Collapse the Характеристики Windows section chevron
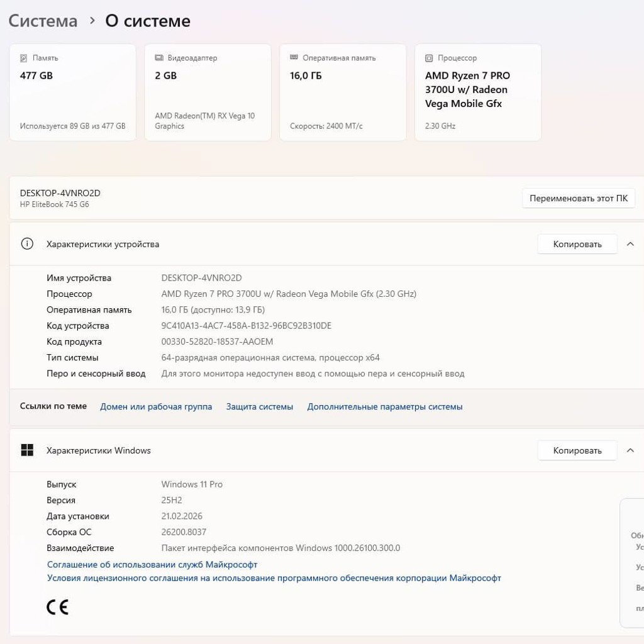The height and width of the screenshot is (644, 644). click(630, 450)
